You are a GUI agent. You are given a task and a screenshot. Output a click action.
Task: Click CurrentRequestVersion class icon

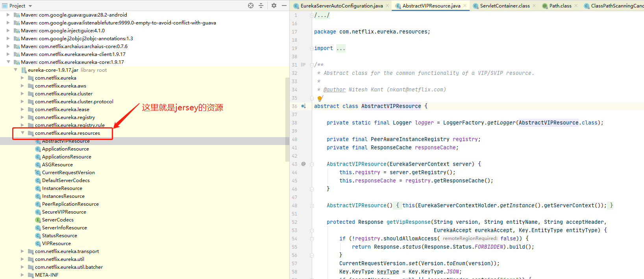38,173
